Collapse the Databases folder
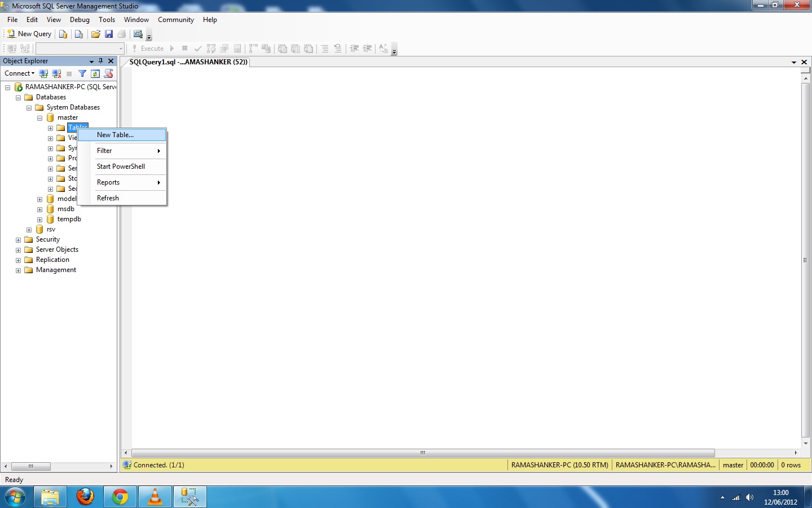This screenshot has height=508, width=812. (18, 98)
